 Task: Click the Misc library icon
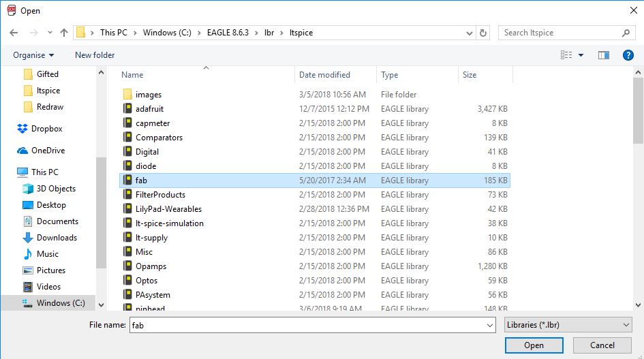127,252
